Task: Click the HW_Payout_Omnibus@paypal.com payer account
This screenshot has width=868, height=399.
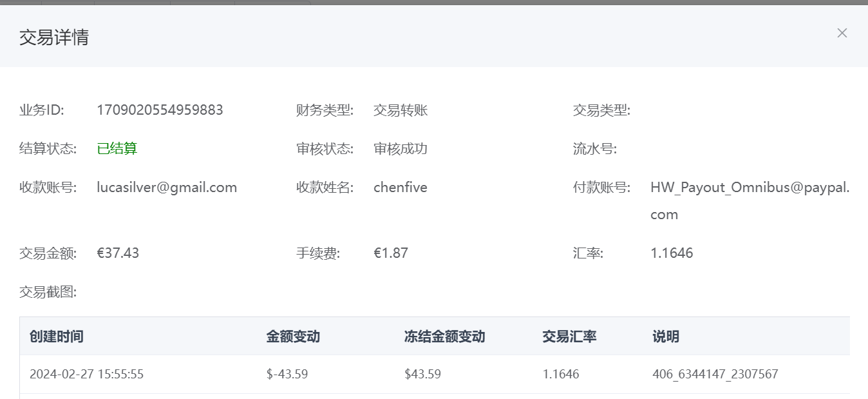Action: tap(750, 188)
